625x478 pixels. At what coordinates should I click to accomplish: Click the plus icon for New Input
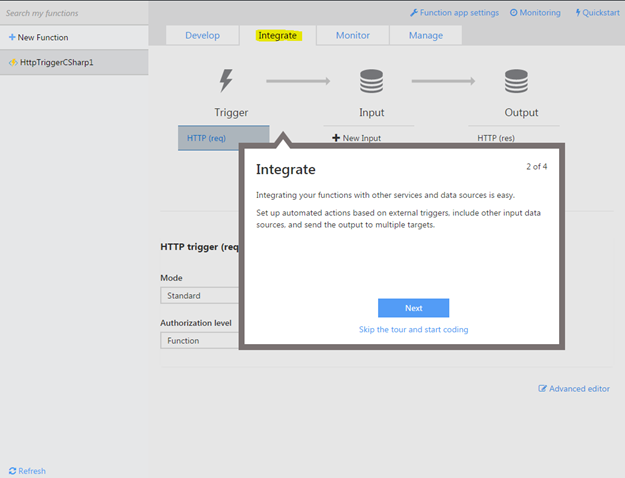coord(336,138)
